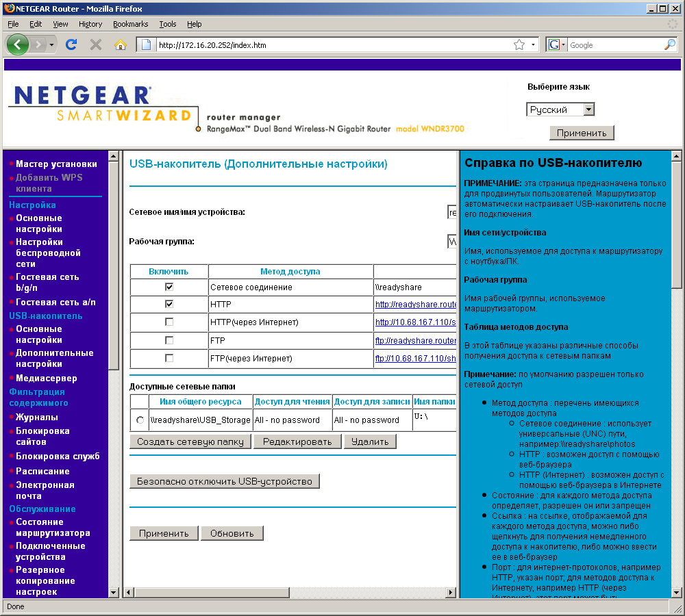Viewport: 685px width, 616px height.
Task: Uncheck the Сетевое соединение checkbox
Action: pyautogui.click(x=169, y=287)
